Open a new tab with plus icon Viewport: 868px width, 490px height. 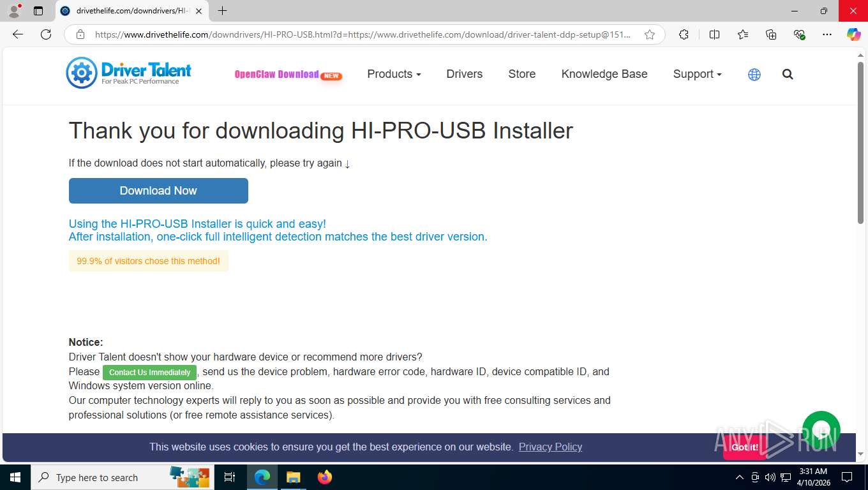[x=222, y=11]
